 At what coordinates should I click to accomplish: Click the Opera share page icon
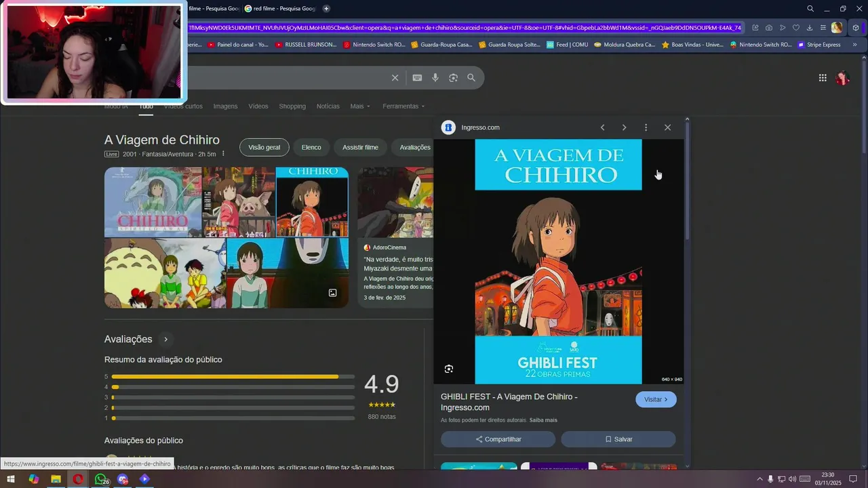755,28
